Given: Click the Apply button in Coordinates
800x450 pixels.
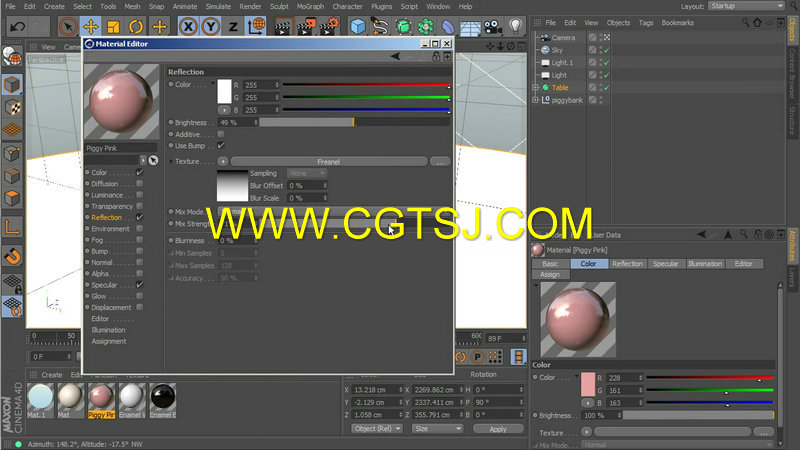Looking at the screenshot, I should (498, 429).
